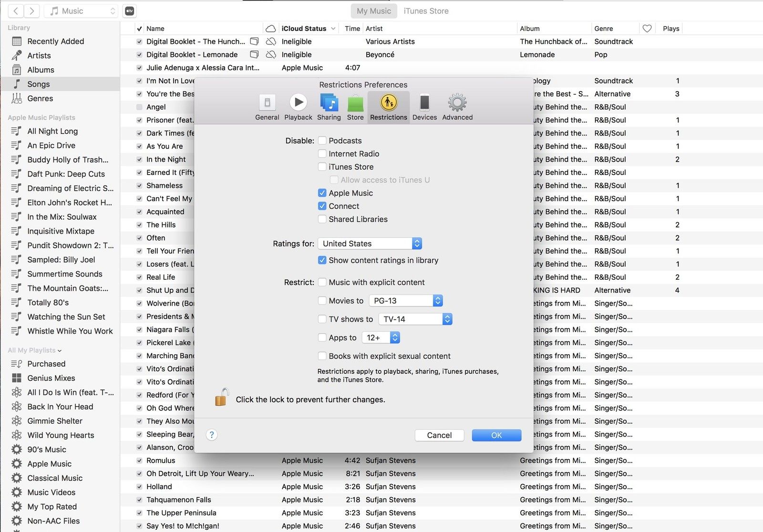Screen dimensions: 763x532
Task: Switch to the iTunes Store tab
Action: 426,11
